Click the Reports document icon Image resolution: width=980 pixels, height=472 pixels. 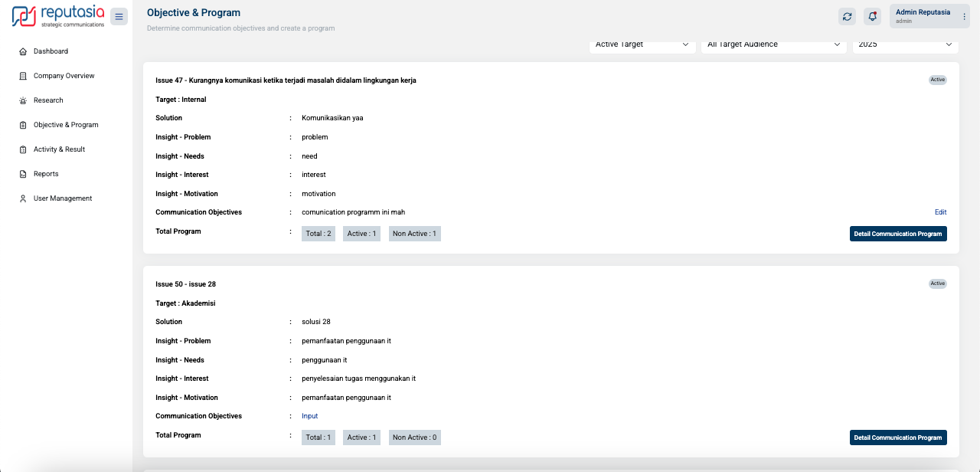[23, 174]
